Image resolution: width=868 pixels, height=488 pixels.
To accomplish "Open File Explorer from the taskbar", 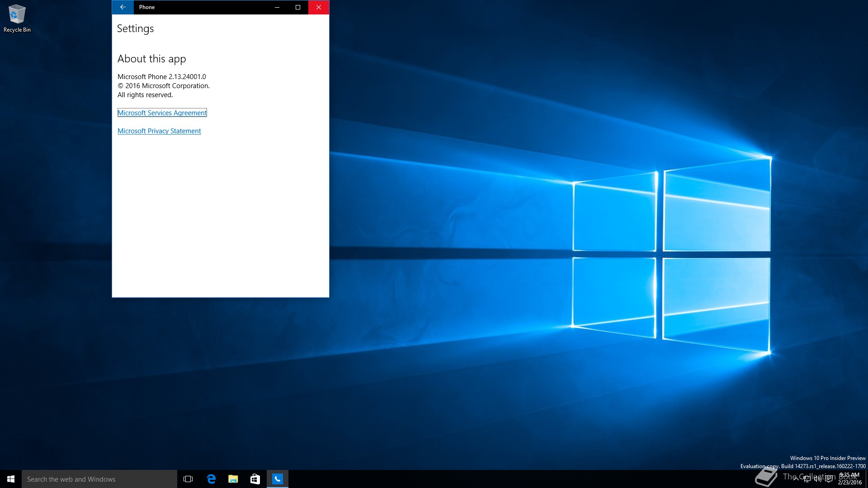I will (x=233, y=479).
